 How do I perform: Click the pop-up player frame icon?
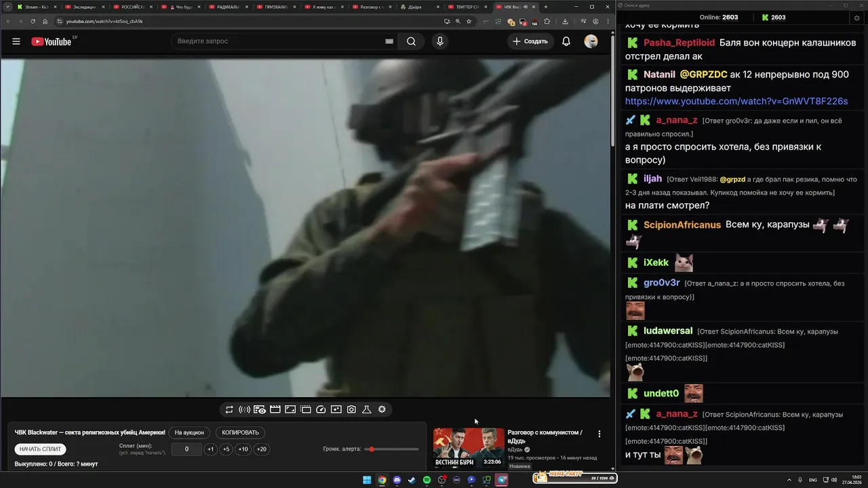tap(290, 409)
